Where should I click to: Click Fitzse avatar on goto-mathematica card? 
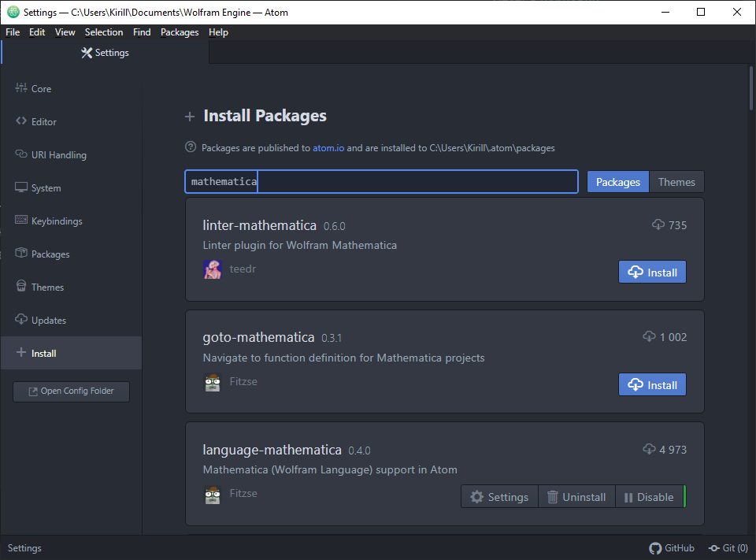[x=213, y=382]
